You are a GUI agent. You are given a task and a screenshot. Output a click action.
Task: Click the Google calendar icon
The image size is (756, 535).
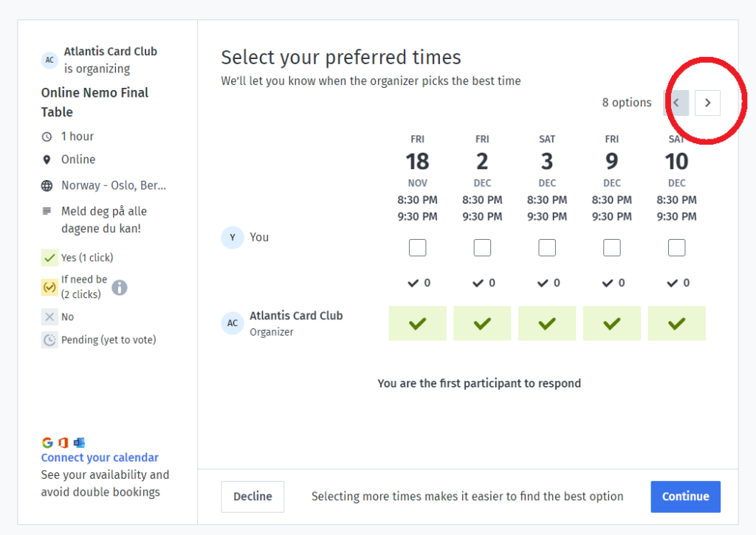click(x=47, y=443)
